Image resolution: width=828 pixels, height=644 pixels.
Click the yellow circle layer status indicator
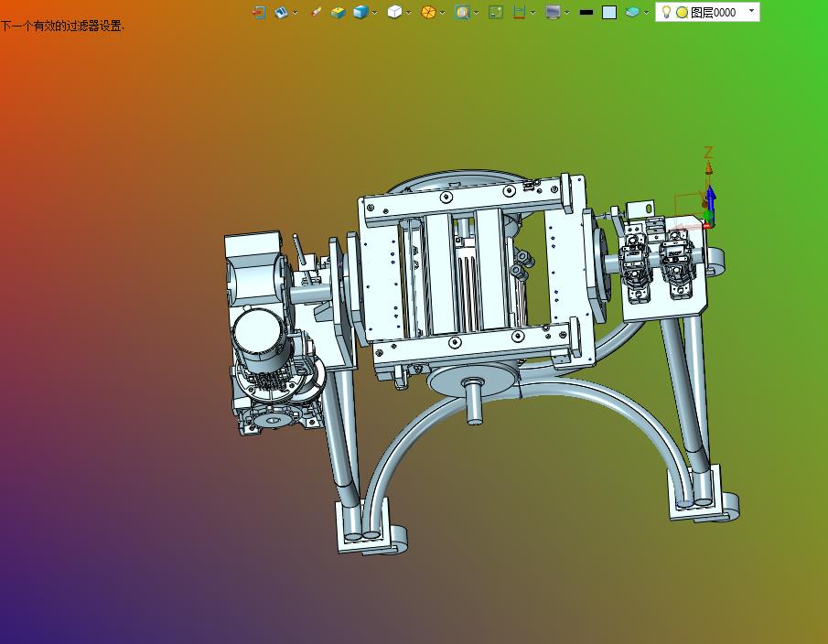pos(682,12)
